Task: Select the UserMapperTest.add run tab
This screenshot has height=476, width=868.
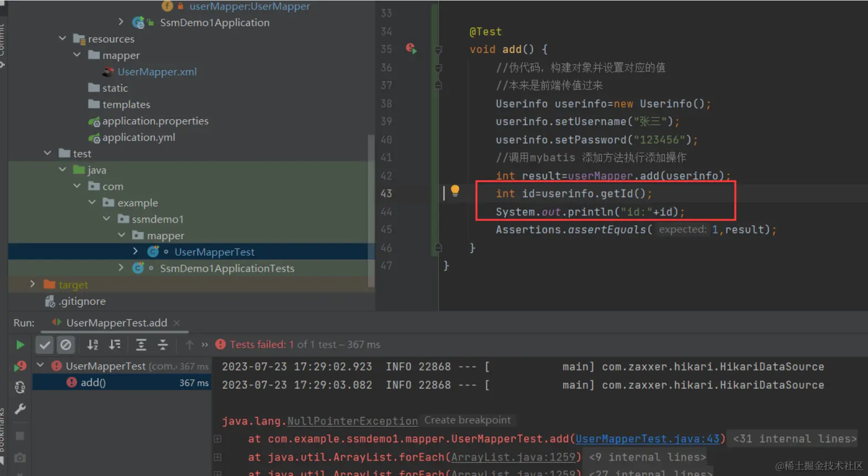Action: [x=116, y=323]
